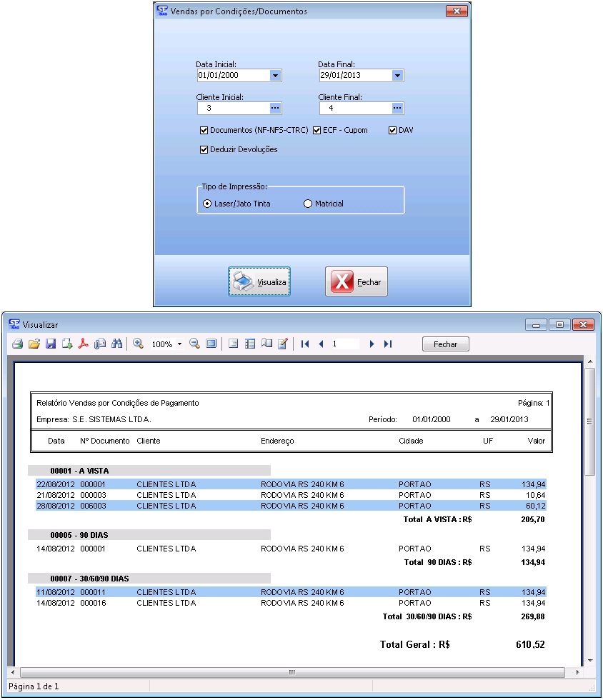The image size is (603, 700).
Task: Click the page number field
Action: coord(344,344)
